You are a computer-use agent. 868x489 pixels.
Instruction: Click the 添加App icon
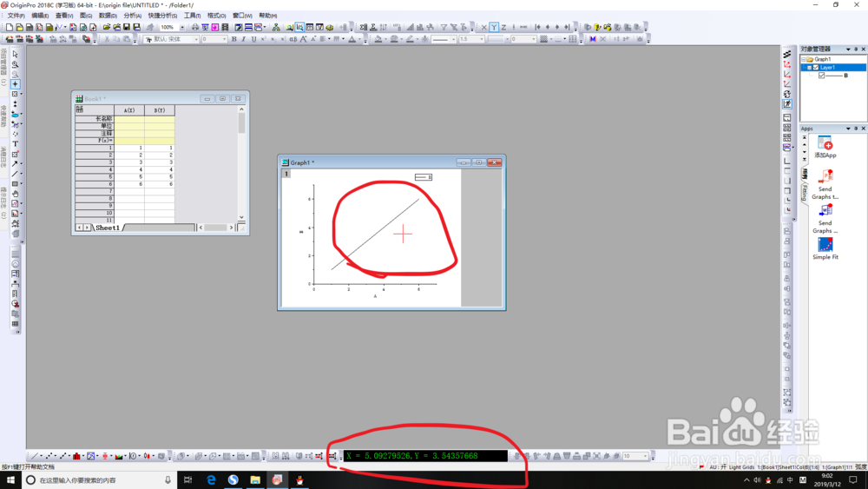tap(825, 148)
